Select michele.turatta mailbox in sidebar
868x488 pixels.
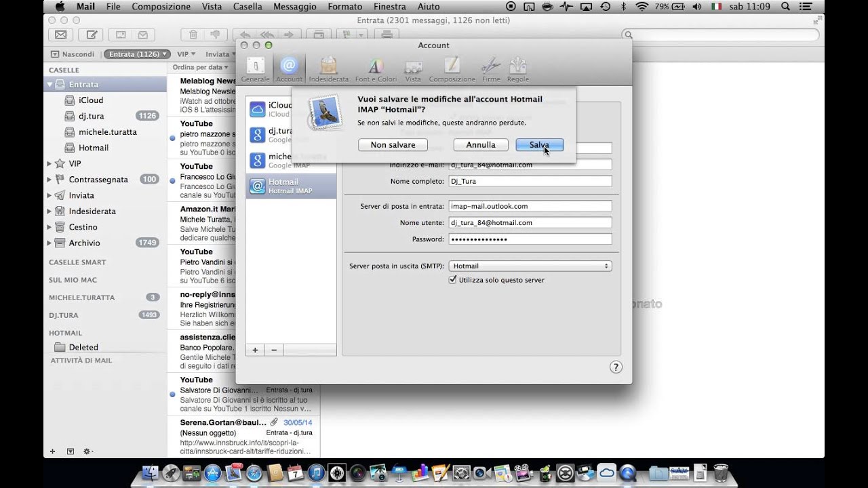pos(105,131)
